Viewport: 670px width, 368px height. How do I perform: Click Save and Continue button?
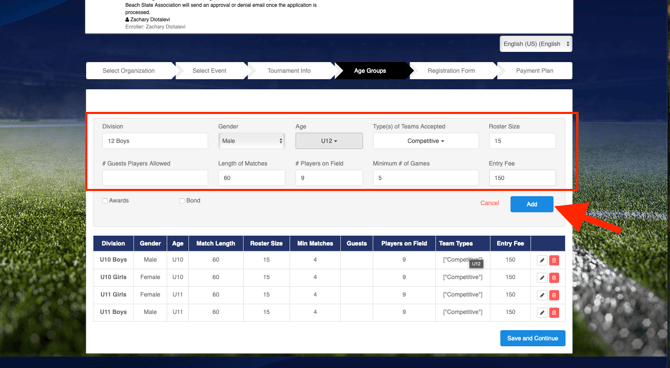532,338
